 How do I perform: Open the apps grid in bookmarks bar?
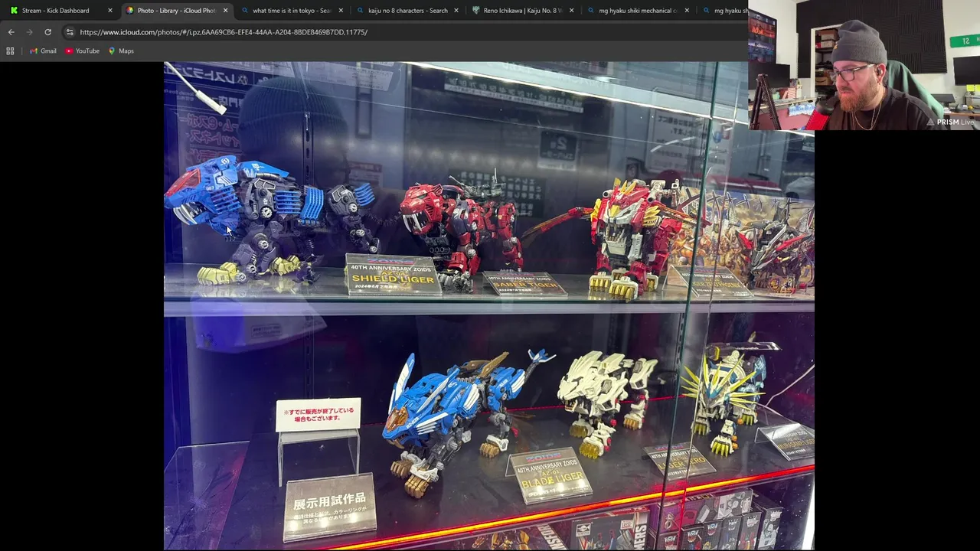click(x=10, y=51)
